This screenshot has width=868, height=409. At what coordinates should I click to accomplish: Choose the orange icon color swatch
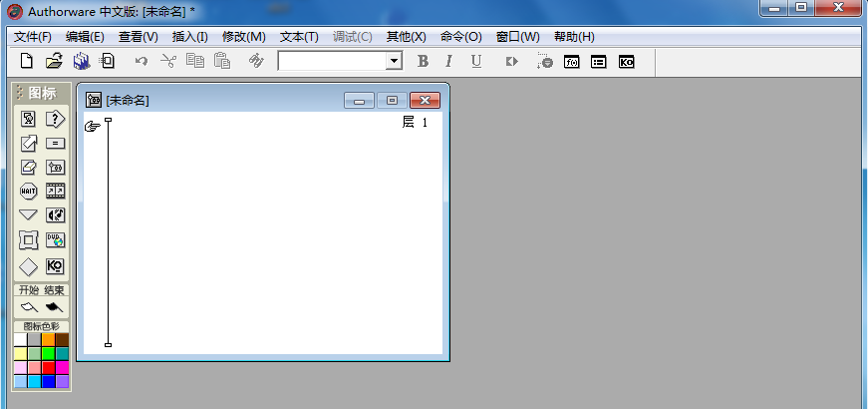(x=49, y=340)
